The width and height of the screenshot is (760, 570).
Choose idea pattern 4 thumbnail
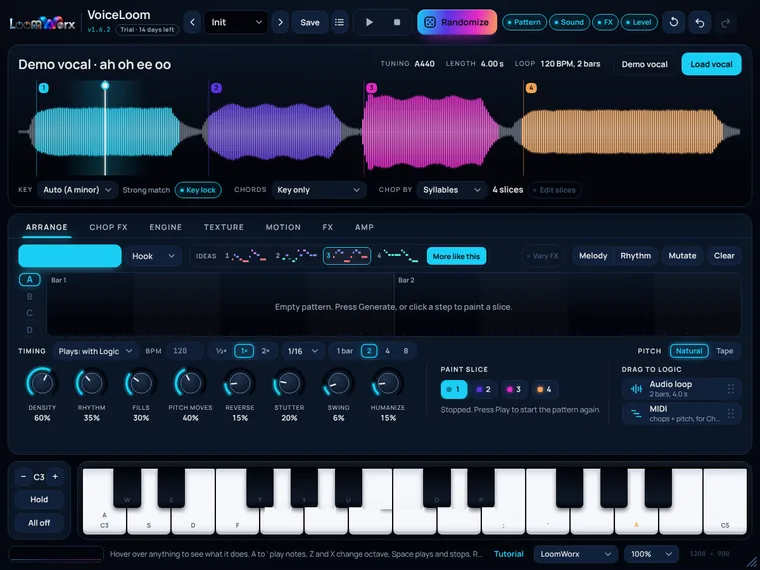click(397, 256)
